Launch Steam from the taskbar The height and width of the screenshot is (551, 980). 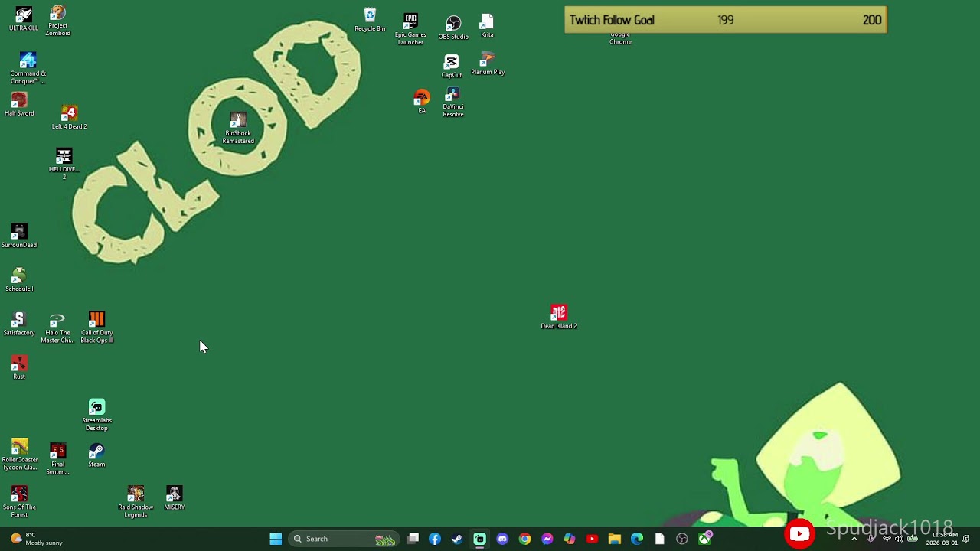(x=457, y=539)
